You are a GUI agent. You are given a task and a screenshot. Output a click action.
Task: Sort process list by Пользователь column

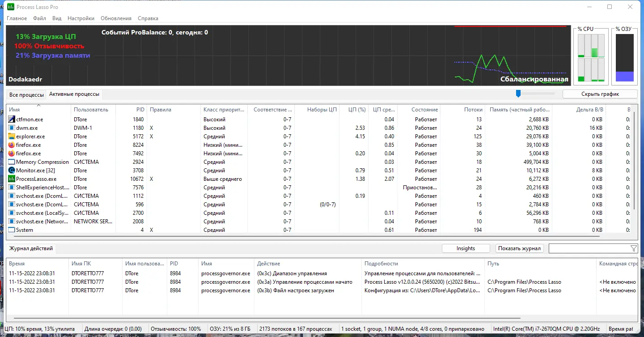93,110
